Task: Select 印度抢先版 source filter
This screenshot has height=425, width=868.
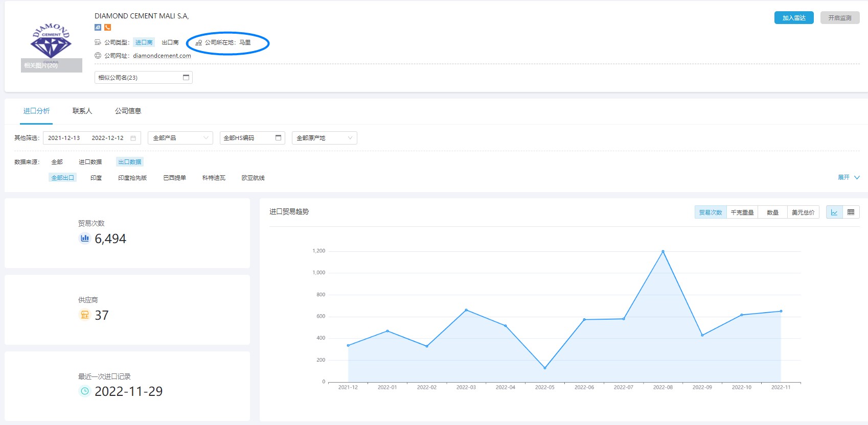Action: (132, 178)
